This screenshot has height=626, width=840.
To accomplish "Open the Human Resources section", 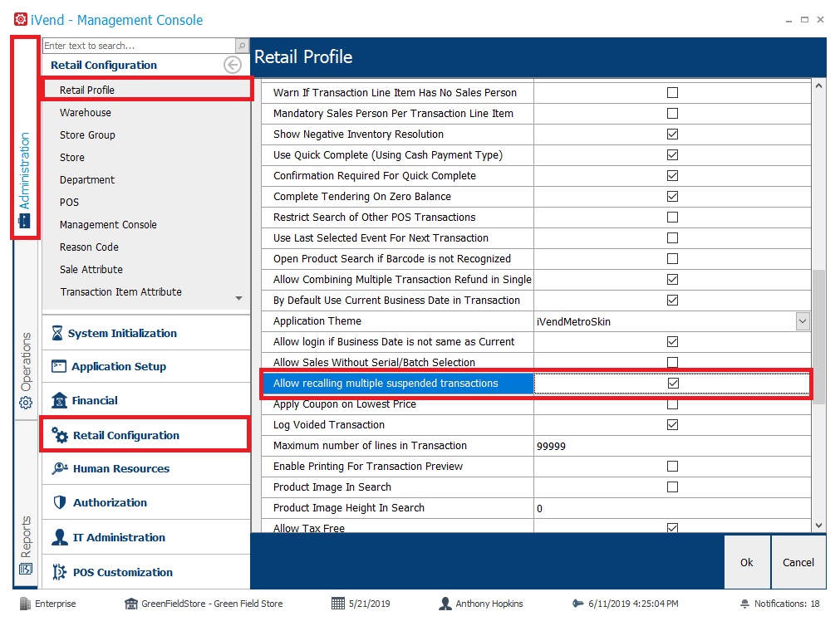I will pos(146,468).
